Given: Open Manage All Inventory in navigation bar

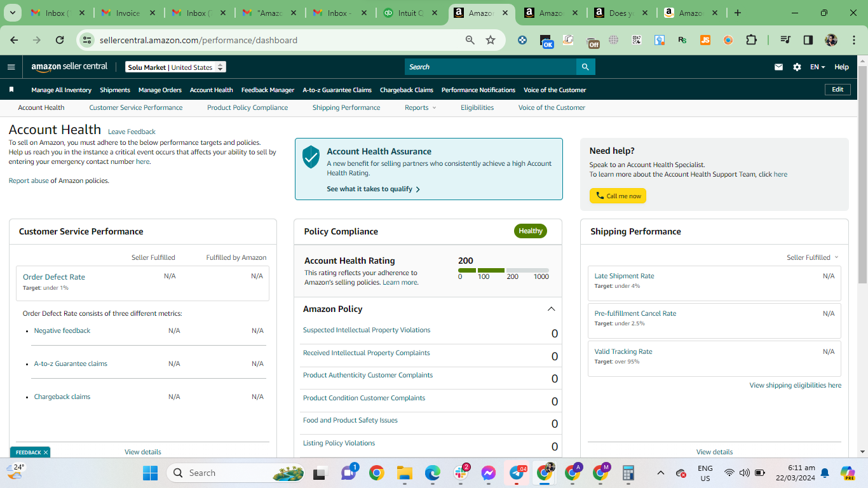Looking at the screenshot, I should (62, 90).
